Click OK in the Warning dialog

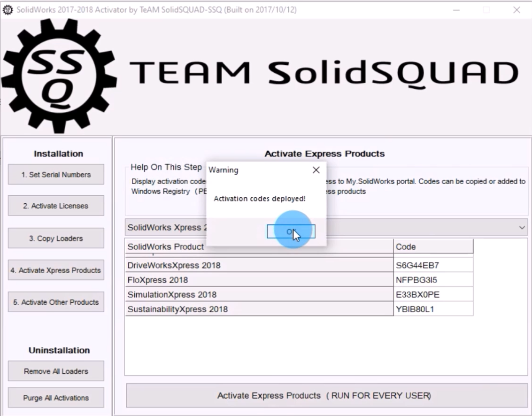click(x=291, y=231)
